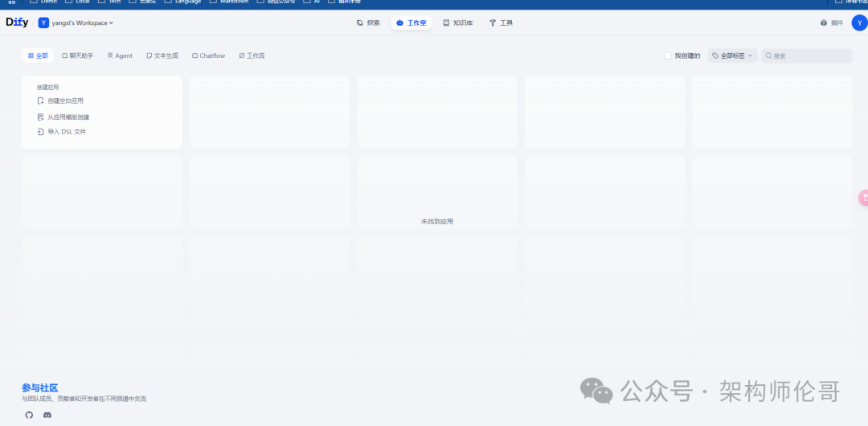The height and width of the screenshot is (426, 868).
Task: Click the 搜索 search input field
Action: (807, 55)
